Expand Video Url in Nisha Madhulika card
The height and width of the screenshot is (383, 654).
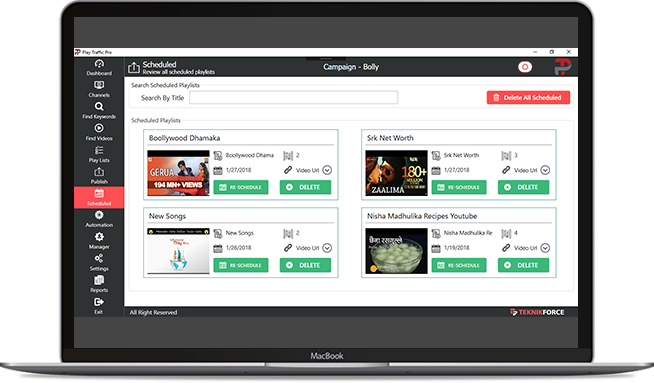click(545, 248)
